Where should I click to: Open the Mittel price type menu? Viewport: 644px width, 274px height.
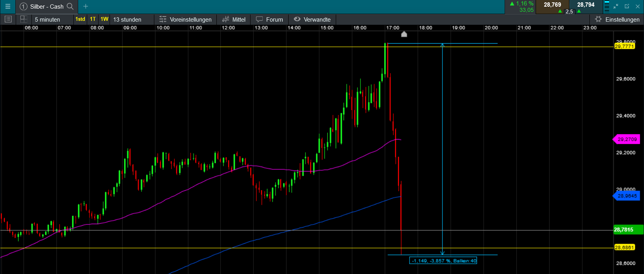click(x=234, y=19)
